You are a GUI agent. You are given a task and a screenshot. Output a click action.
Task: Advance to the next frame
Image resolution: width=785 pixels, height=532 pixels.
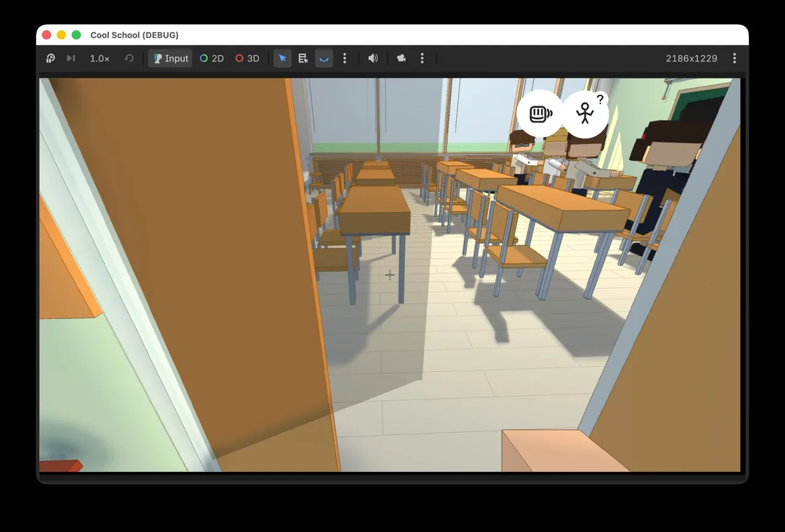(x=71, y=58)
